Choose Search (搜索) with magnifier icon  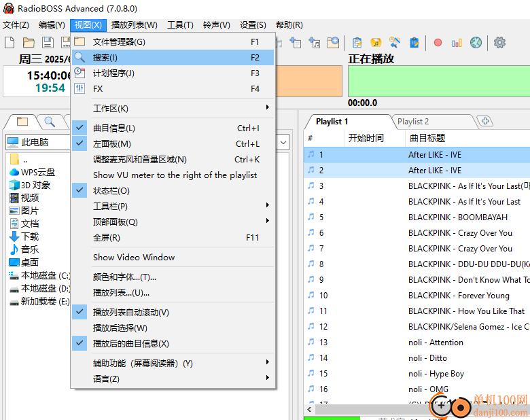click(x=173, y=58)
